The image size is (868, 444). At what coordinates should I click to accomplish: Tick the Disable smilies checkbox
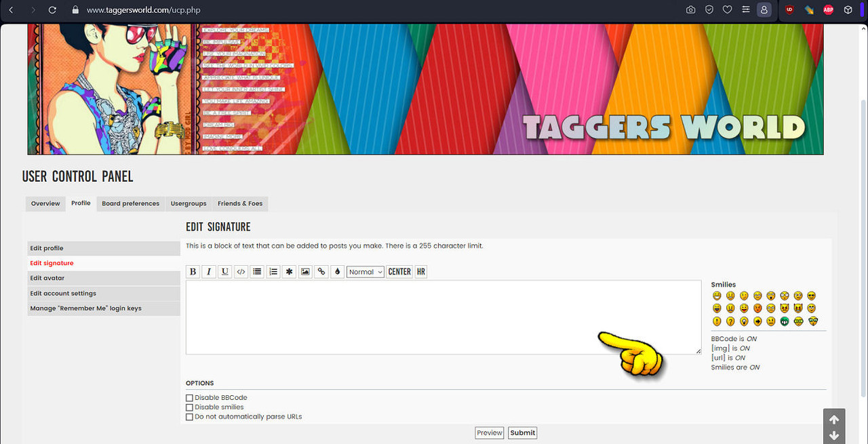[x=189, y=407]
